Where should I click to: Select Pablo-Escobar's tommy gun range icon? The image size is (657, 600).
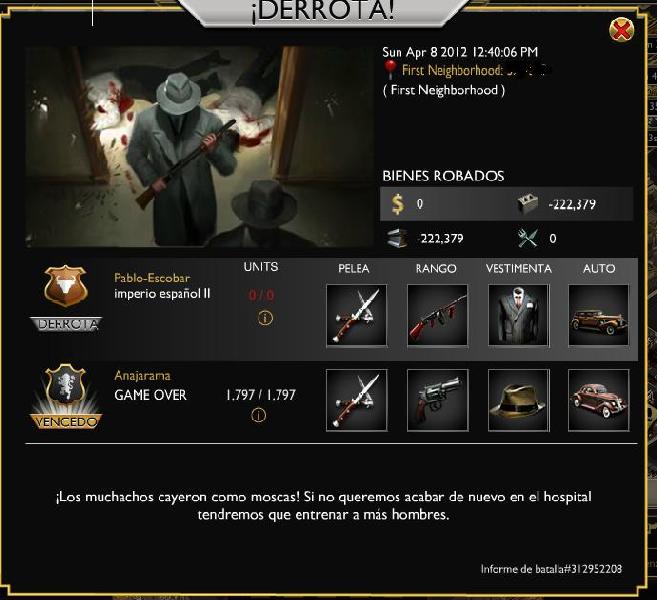[437, 316]
